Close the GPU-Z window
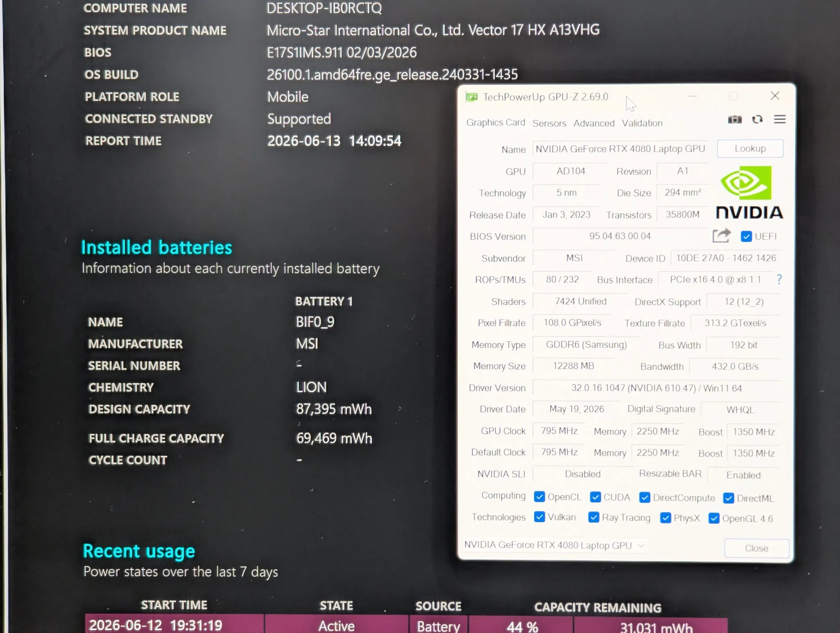The width and height of the screenshot is (840, 633). [775, 96]
